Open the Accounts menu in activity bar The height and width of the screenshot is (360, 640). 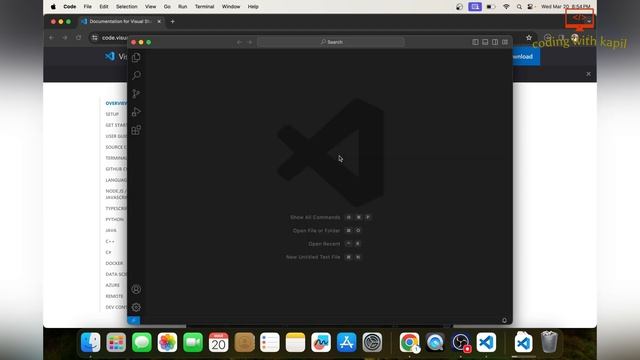(136, 289)
